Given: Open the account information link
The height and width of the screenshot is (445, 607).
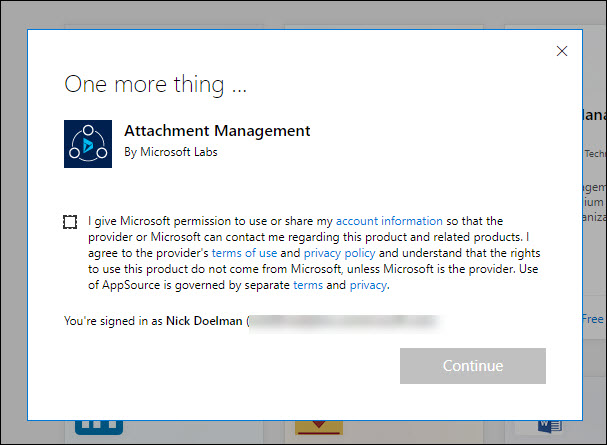Looking at the screenshot, I should click(x=389, y=221).
